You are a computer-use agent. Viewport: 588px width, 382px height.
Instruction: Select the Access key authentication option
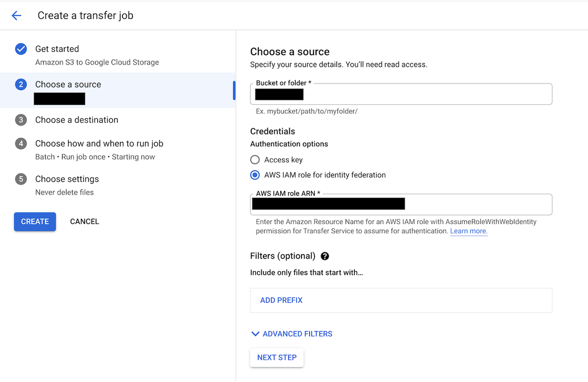coord(254,159)
